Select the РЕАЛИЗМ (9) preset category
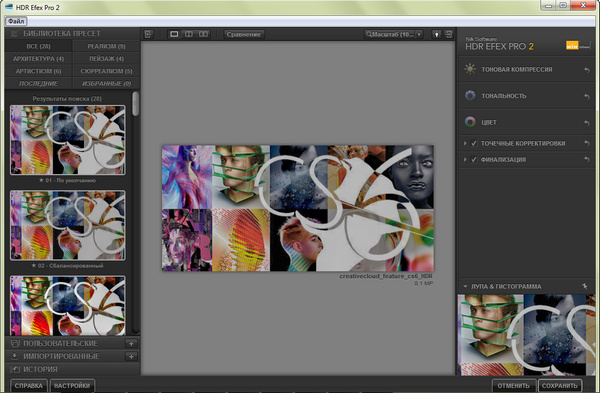This screenshot has height=393, width=600. 106,46
